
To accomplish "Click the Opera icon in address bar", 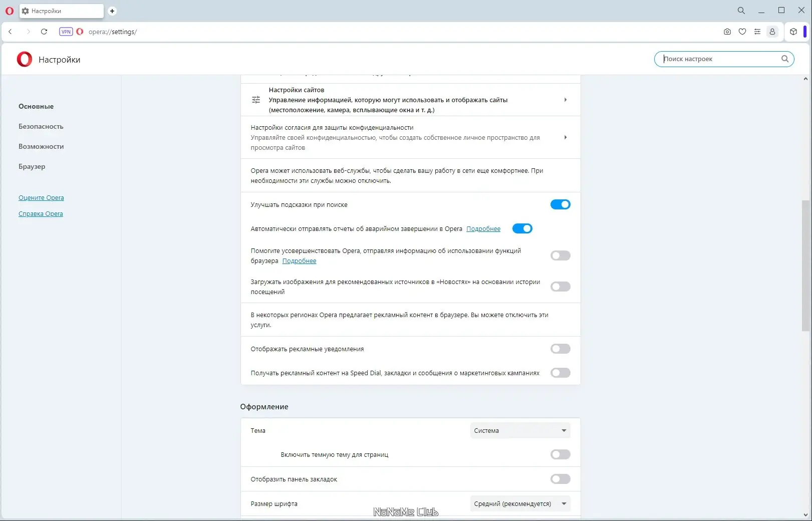I will pos(80,32).
